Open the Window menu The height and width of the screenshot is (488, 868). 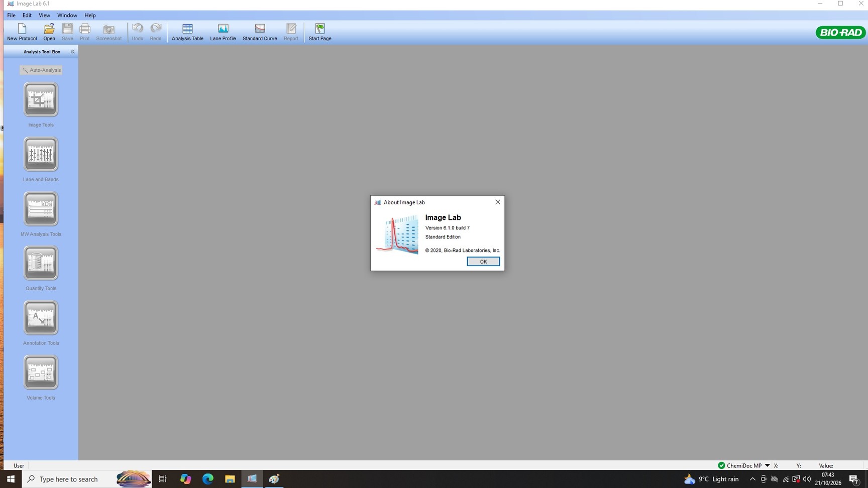(x=67, y=16)
